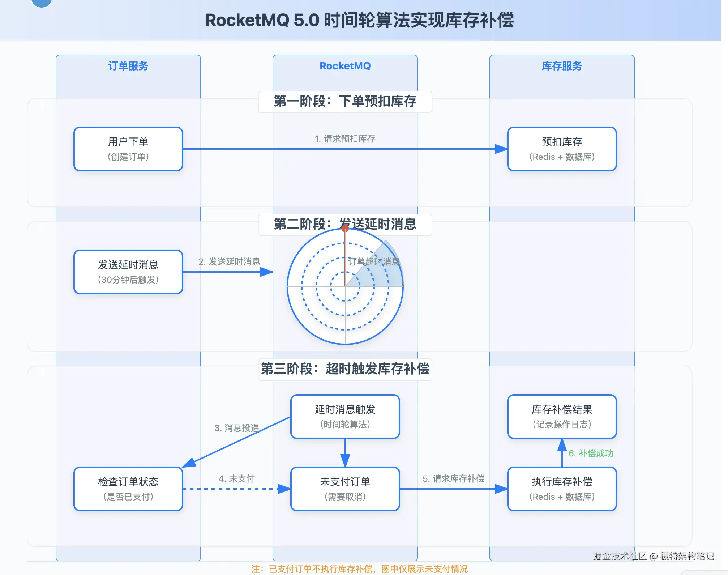Click the 第一阶段：下单预扣库存 label
The height and width of the screenshot is (575, 728).
click(345, 101)
